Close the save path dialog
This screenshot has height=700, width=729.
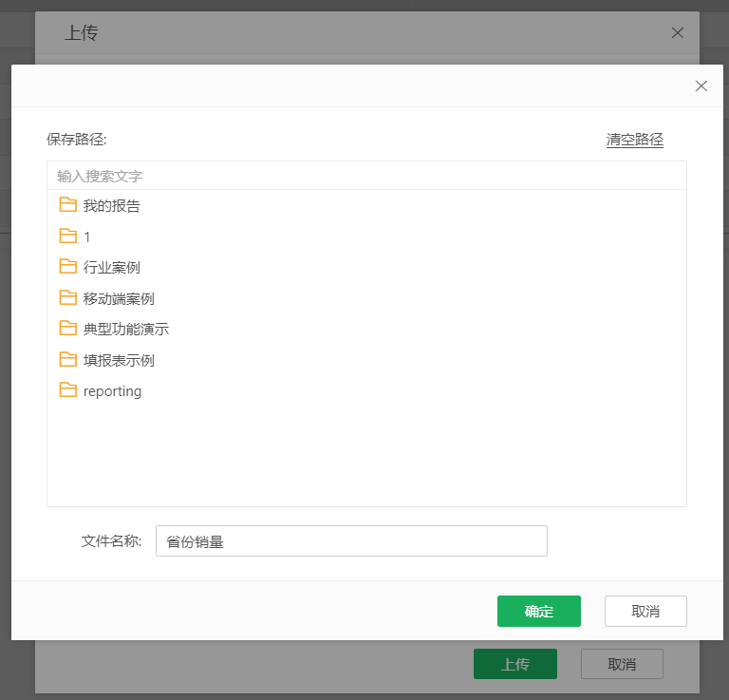(x=701, y=85)
